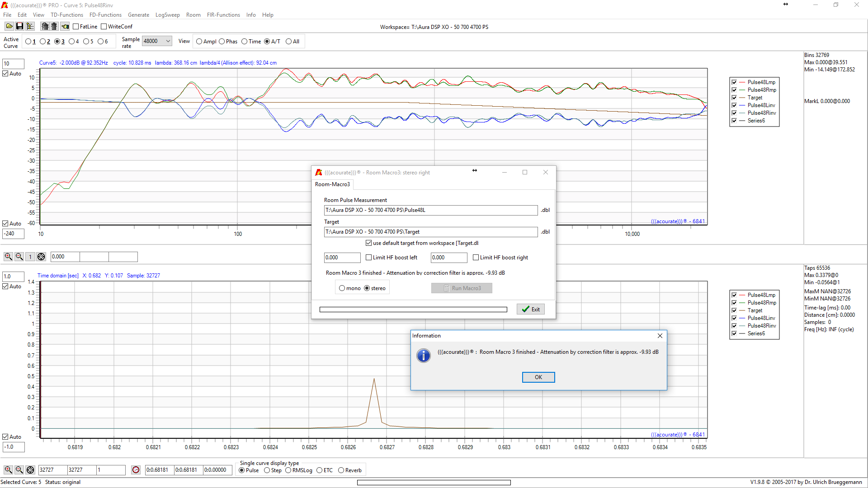Open the LogSweep menu
Image resolution: width=868 pixels, height=488 pixels.
click(x=167, y=15)
